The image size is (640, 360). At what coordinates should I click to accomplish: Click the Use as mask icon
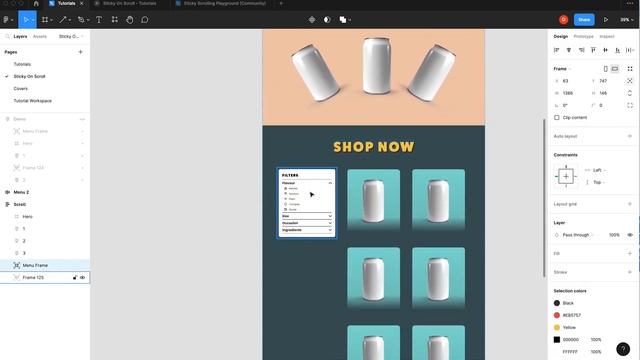pyautogui.click(x=327, y=20)
